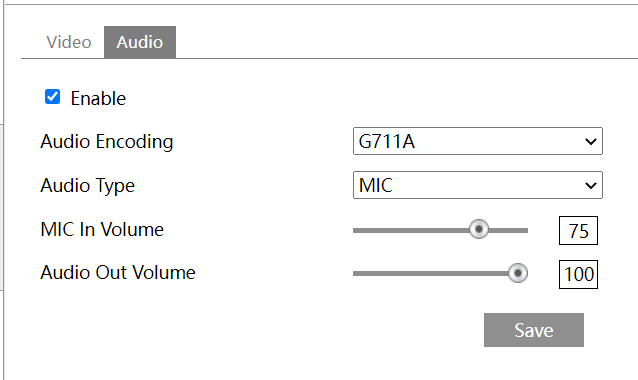Image resolution: width=638 pixels, height=380 pixels.
Task: Open the Audio Encoding G711A dropdown
Action: [x=478, y=141]
